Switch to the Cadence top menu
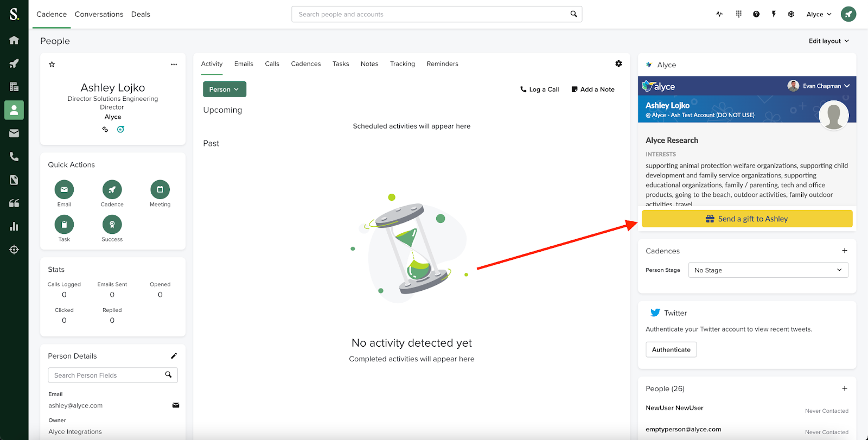The image size is (868, 440). click(x=52, y=14)
